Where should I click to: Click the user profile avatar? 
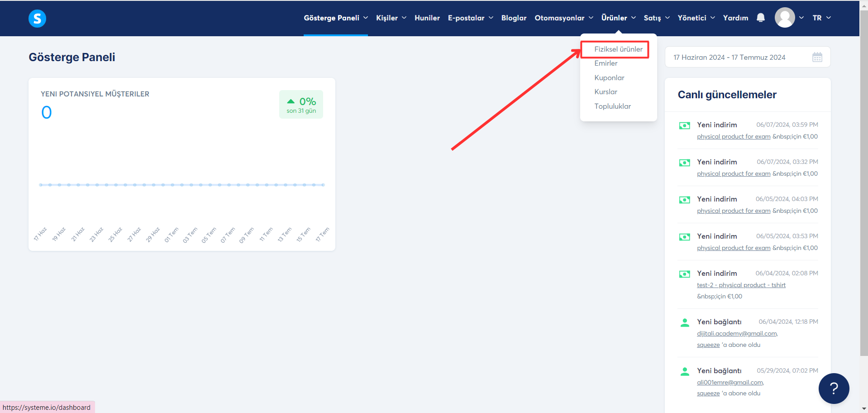(x=785, y=18)
